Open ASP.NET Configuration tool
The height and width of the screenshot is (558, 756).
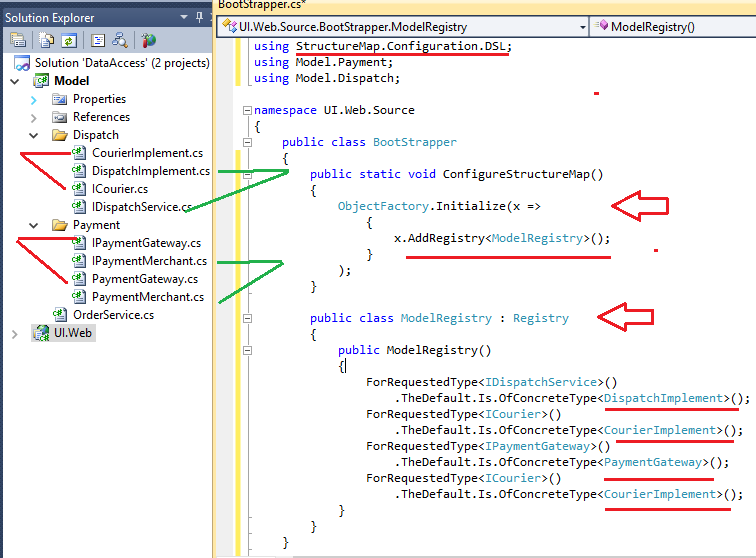coord(148,40)
